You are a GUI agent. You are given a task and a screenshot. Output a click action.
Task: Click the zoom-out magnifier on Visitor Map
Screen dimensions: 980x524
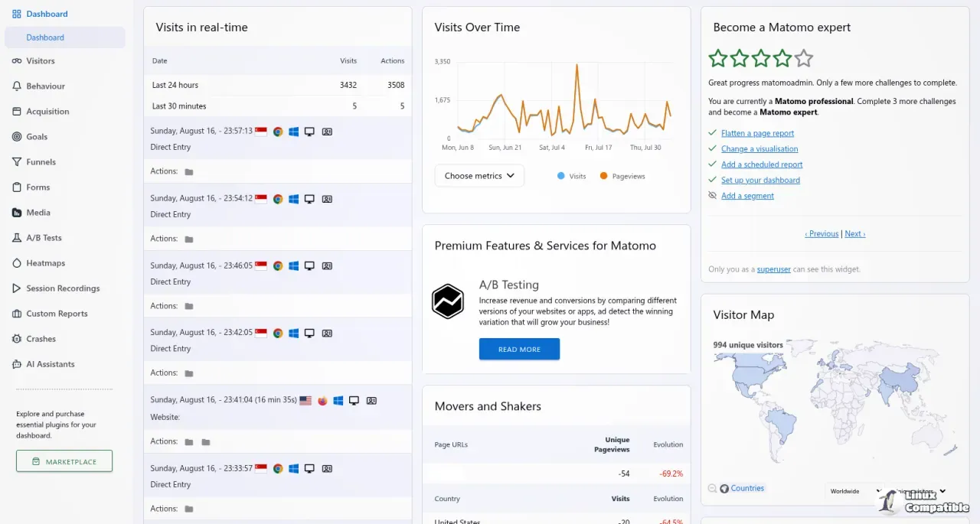point(713,488)
